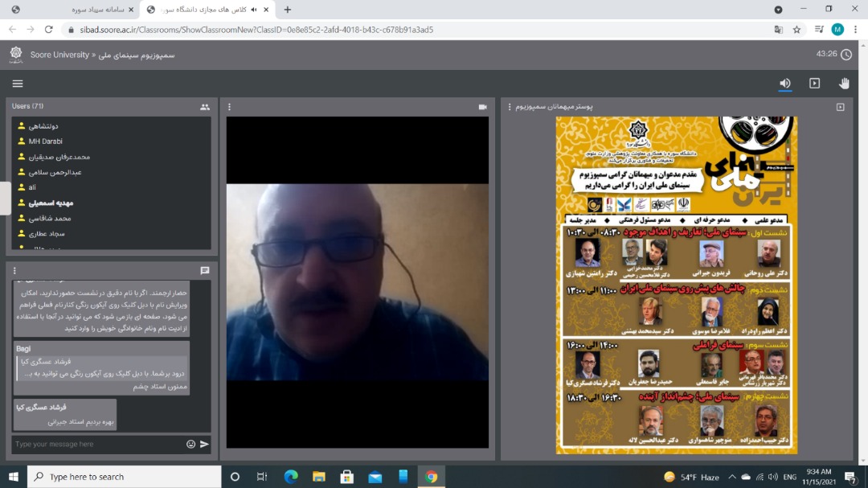Click the symposium guests poster image
868x488 pixels.
tap(677, 285)
